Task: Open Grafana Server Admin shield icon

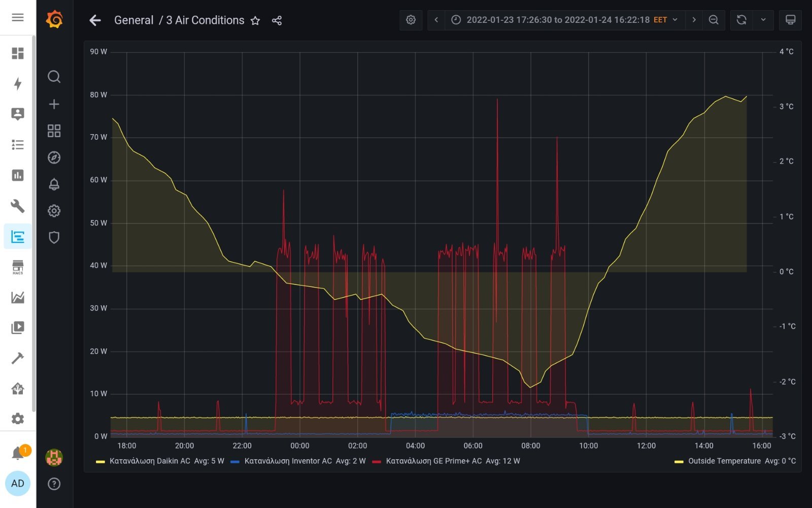Action: click(x=54, y=237)
